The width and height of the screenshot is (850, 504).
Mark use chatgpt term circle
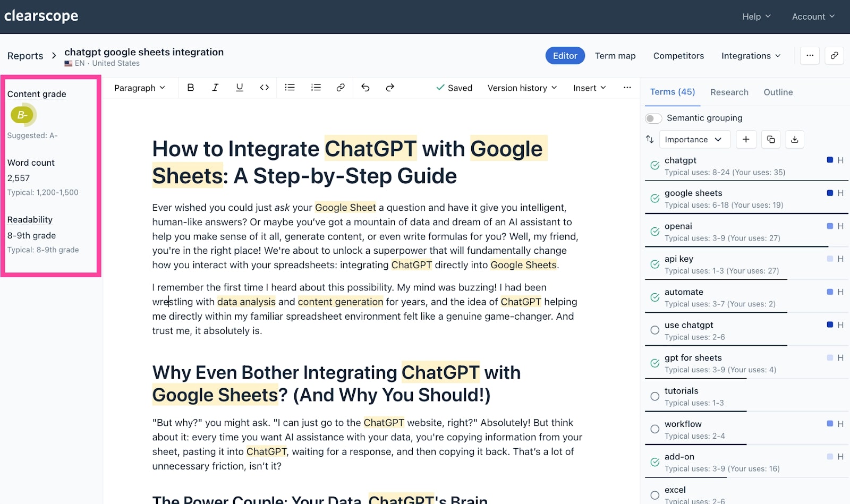tap(655, 330)
